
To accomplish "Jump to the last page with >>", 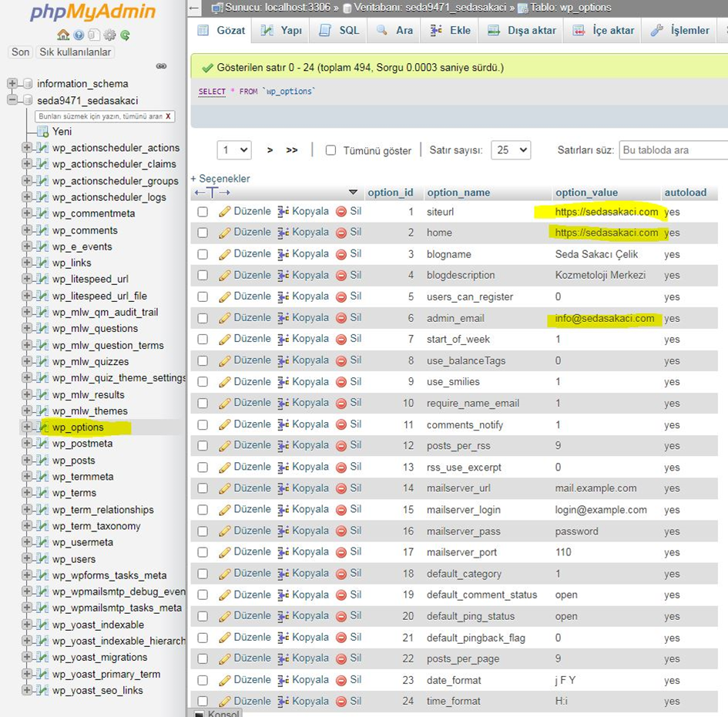I will click(x=291, y=150).
